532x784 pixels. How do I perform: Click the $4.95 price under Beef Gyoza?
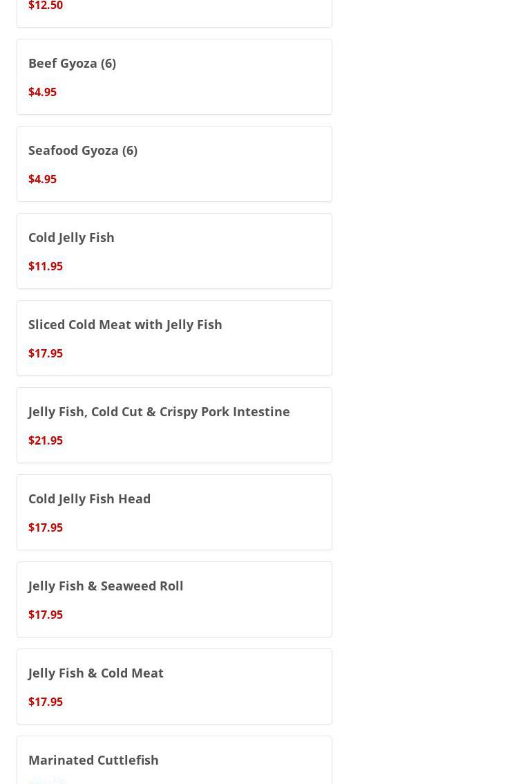pos(42,92)
